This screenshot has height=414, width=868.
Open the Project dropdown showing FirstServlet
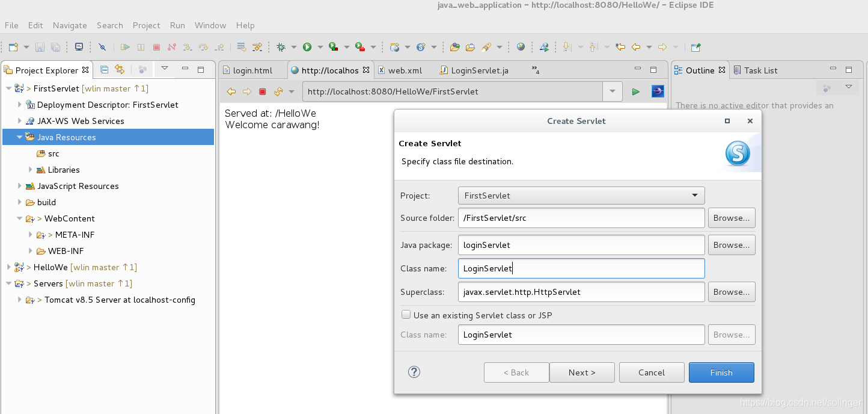coord(581,196)
